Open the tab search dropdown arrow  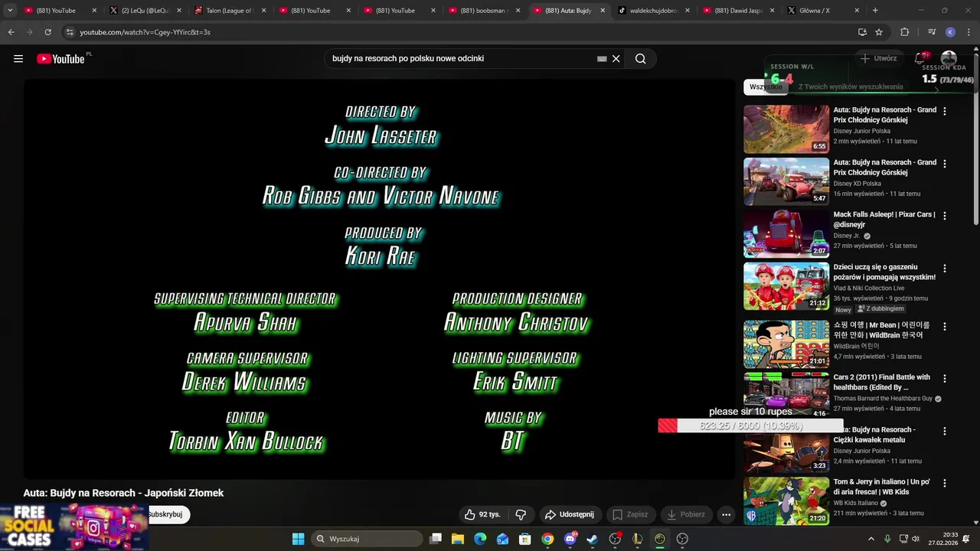point(10,11)
